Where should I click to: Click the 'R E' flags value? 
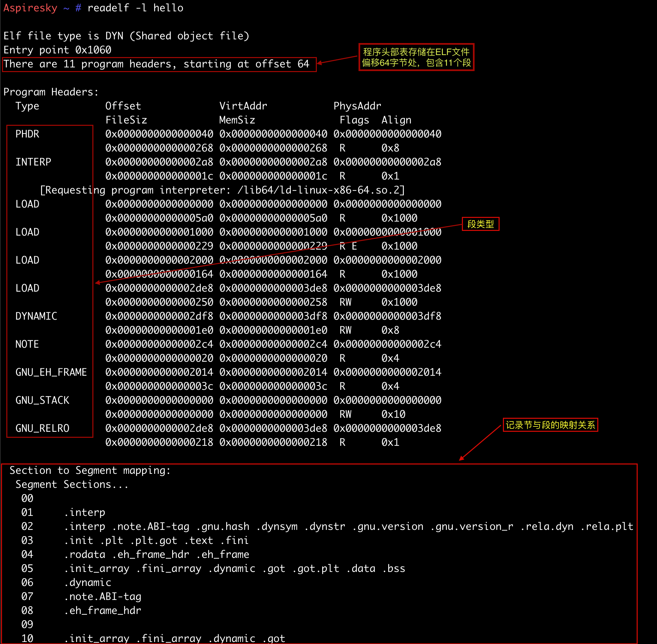[x=348, y=246]
